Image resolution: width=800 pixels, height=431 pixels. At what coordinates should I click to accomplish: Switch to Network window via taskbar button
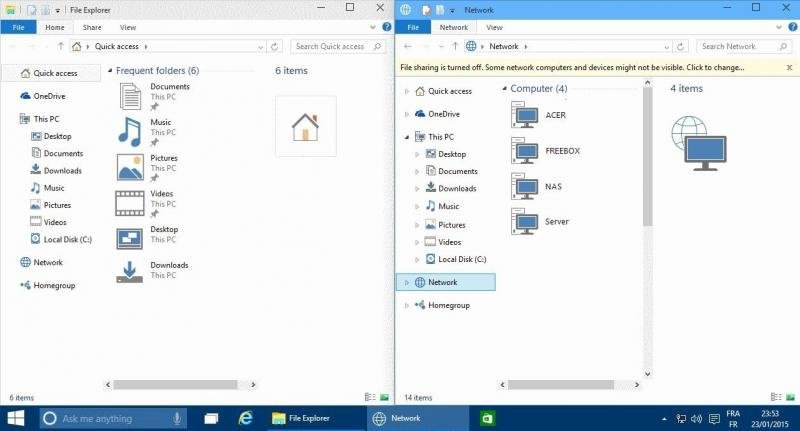tap(418, 419)
